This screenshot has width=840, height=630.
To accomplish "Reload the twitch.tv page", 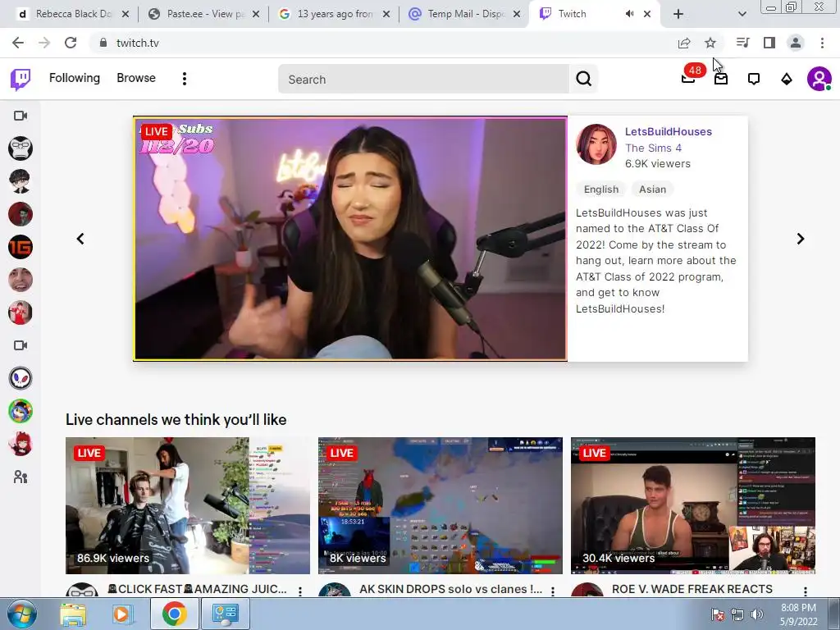I will (71, 43).
